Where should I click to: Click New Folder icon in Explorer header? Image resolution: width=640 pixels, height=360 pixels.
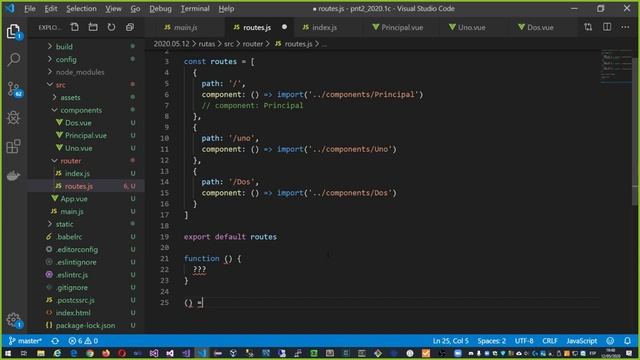pos(93,27)
